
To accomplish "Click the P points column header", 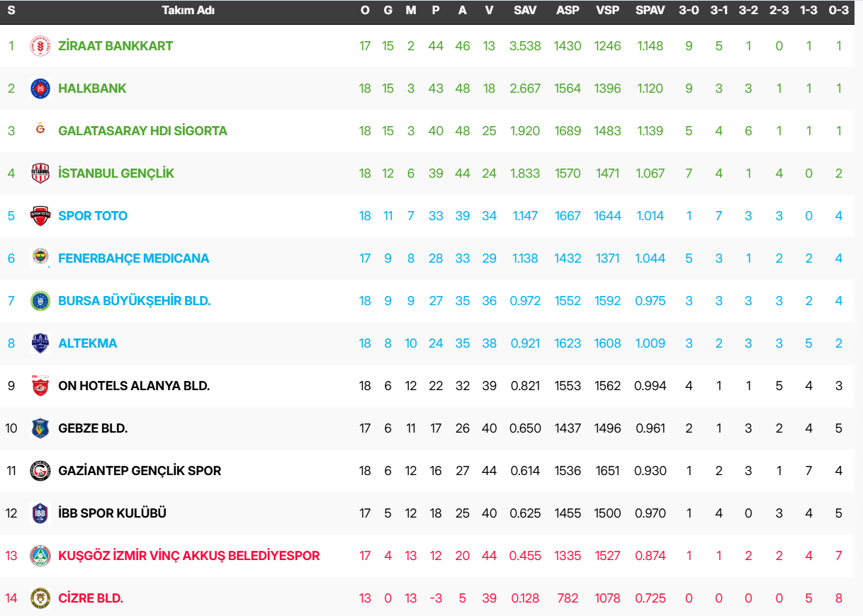I will coord(436,11).
